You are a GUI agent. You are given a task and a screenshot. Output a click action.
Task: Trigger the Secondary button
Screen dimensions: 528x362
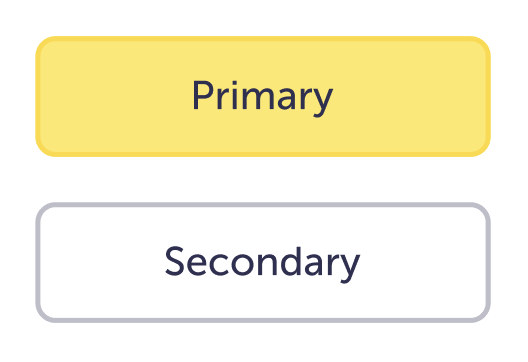[263, 262]
